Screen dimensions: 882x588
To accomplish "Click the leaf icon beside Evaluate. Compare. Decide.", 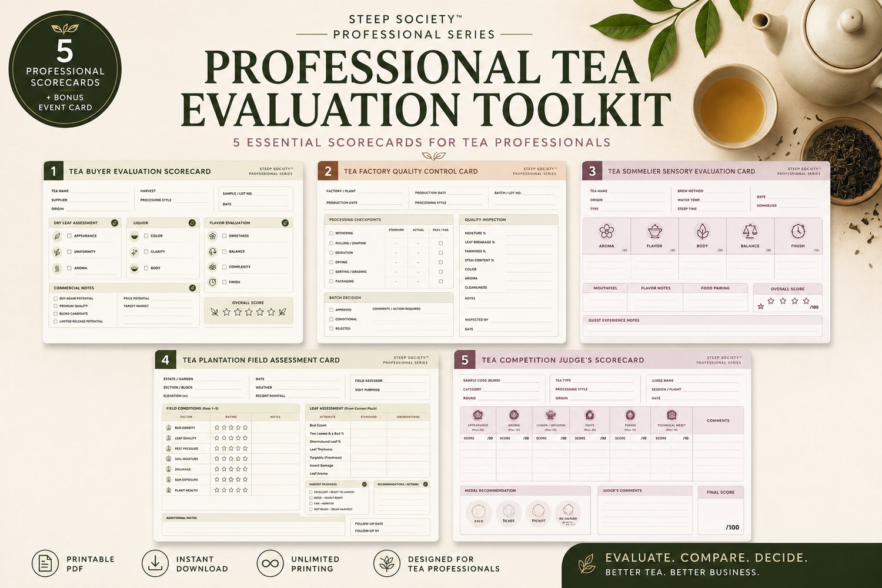I will (x=587, y=564).
